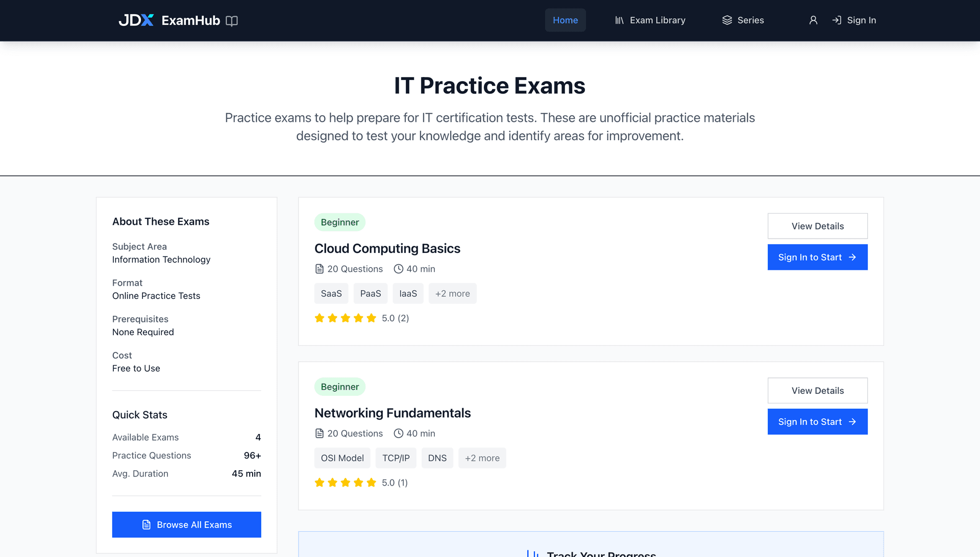Screen dimensions: 980x557
Task: Expand '+2 more' topics on Networking Fundamentals
Action: pos(482,458)
